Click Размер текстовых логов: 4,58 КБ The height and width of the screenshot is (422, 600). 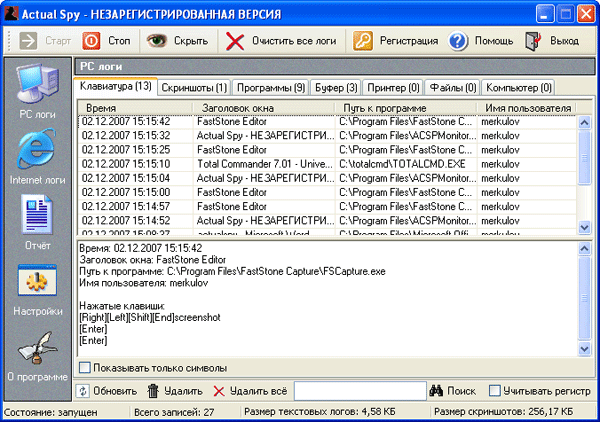coord(320,412)
